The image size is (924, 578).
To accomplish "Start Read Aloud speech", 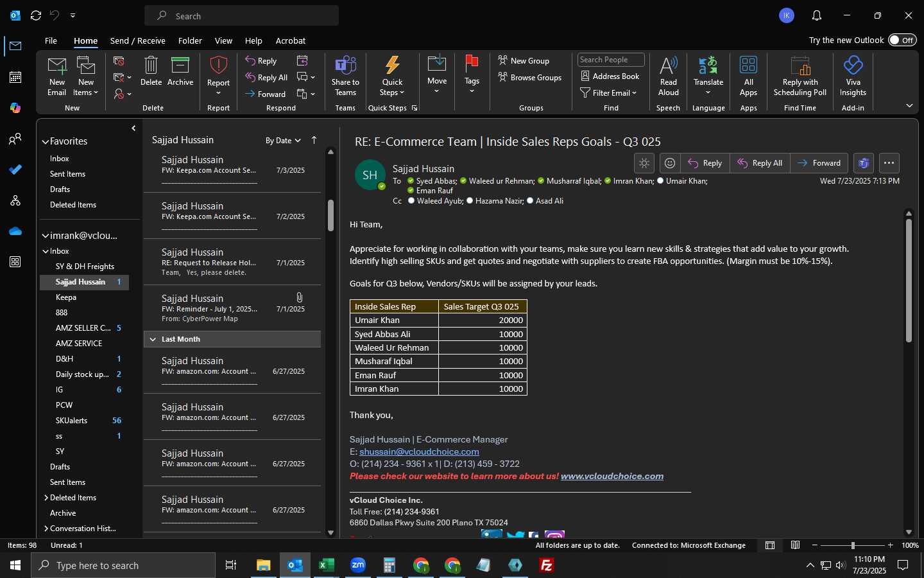I will coord(668,76).
